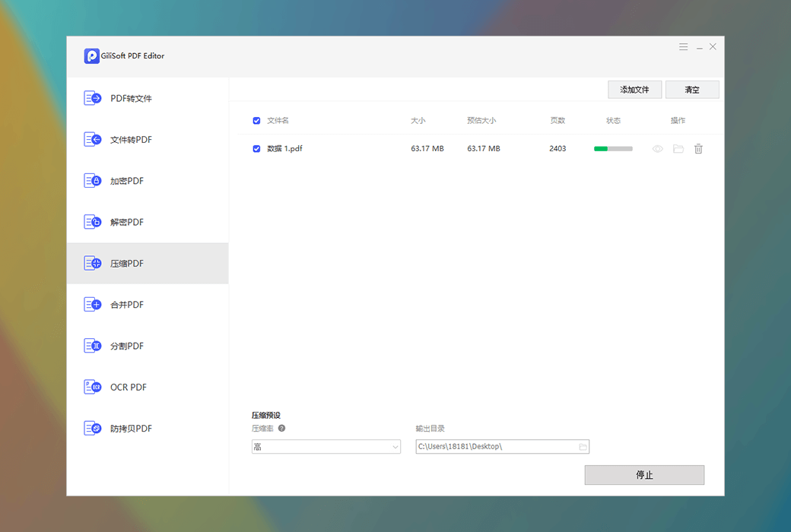Image resolution: width=791 pixels, height=532 pixels.
Task: Click the 大小 column header
Action: pos(418,121)
